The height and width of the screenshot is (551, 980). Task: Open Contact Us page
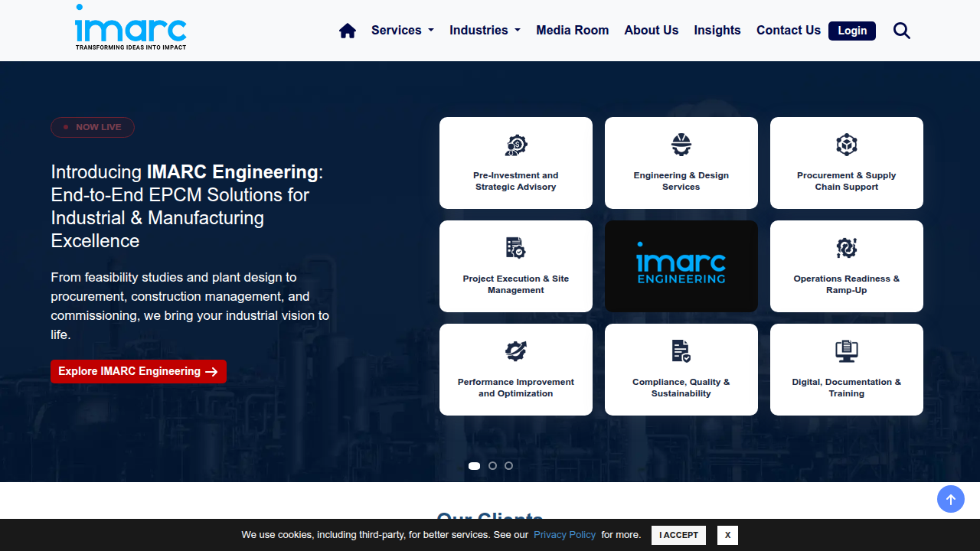(789, 31)
